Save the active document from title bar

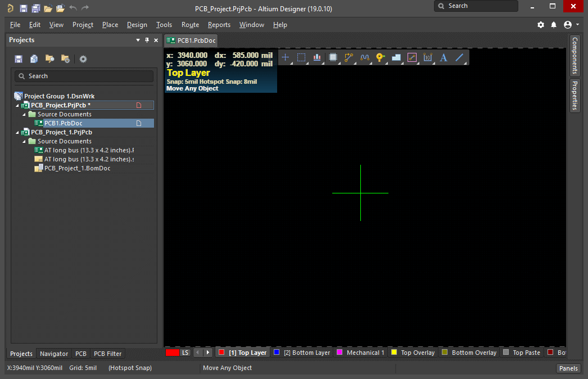[23, 8]
